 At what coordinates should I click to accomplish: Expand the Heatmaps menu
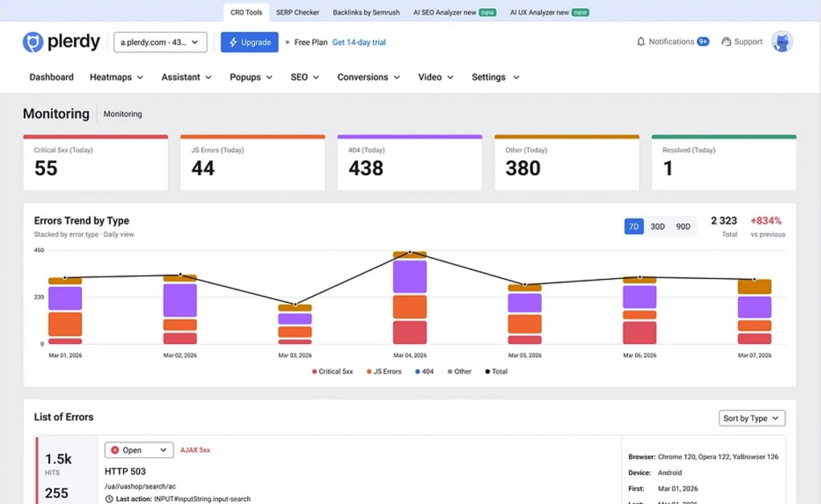[116, 77]
